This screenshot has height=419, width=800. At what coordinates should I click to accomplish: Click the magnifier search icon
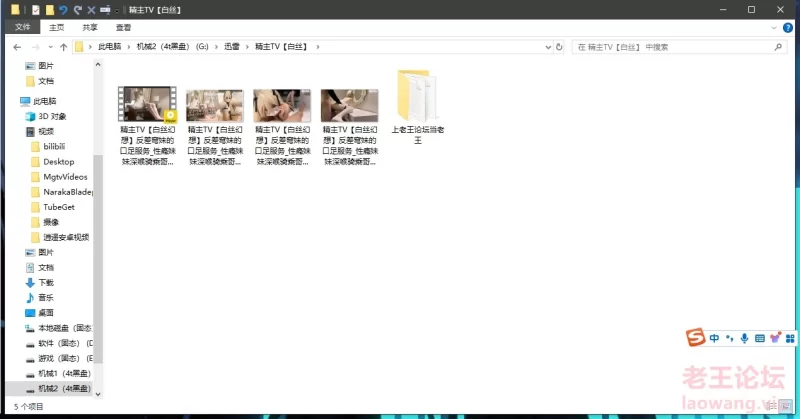point(778,47)
